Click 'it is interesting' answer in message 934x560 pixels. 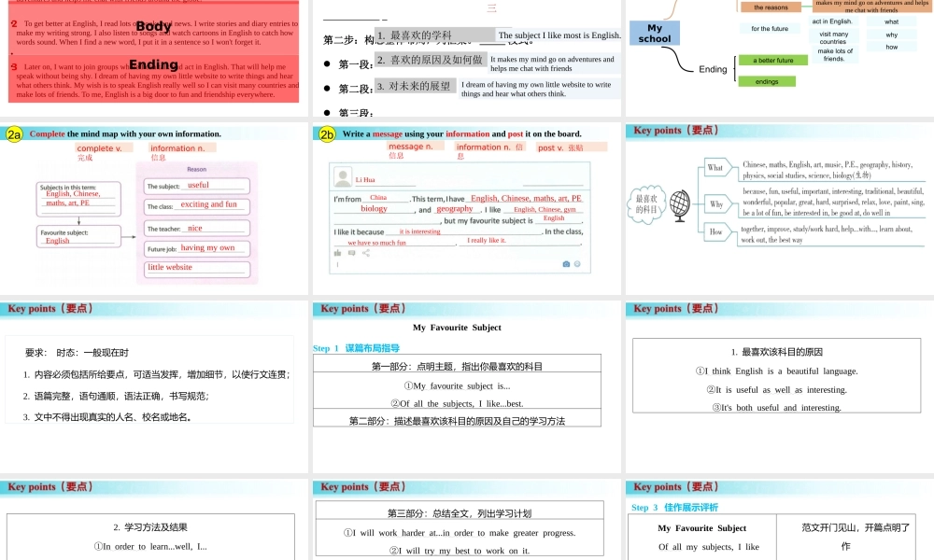(420, 231)
